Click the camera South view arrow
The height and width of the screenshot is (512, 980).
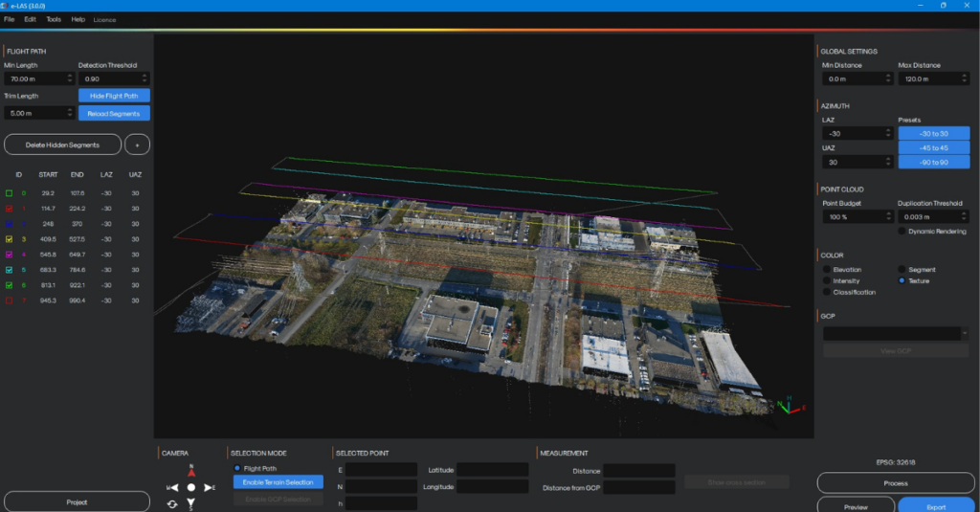tap(191, 502)
